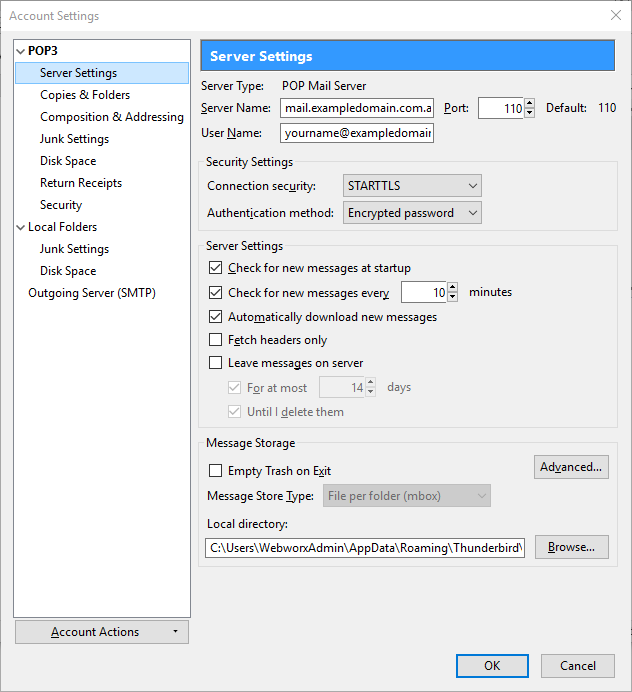Viewport: 632px width, 692px height.
Task: Enable Fetch headers only
Action: [x=215, y=340]
